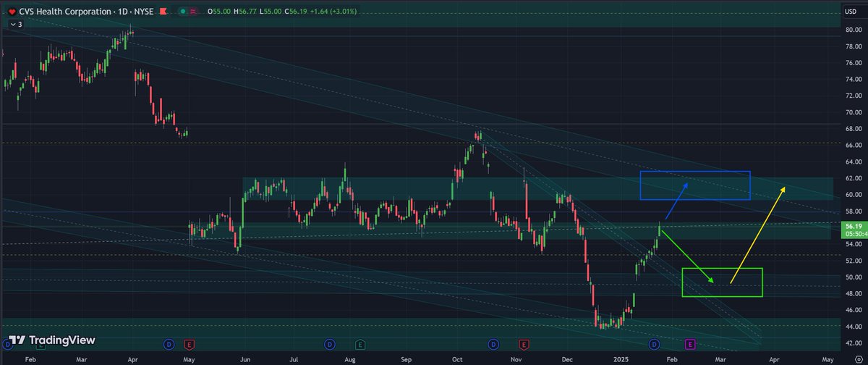Click the open value O55.00
The image size is (868, 365).
219,12
